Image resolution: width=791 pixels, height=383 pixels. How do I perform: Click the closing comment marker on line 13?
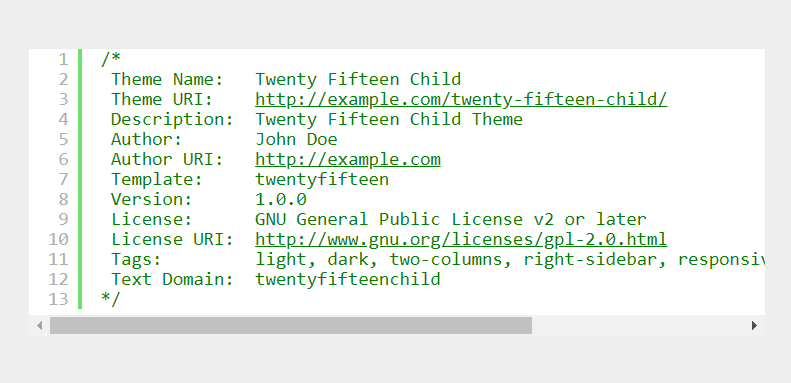tap(110, 299)
